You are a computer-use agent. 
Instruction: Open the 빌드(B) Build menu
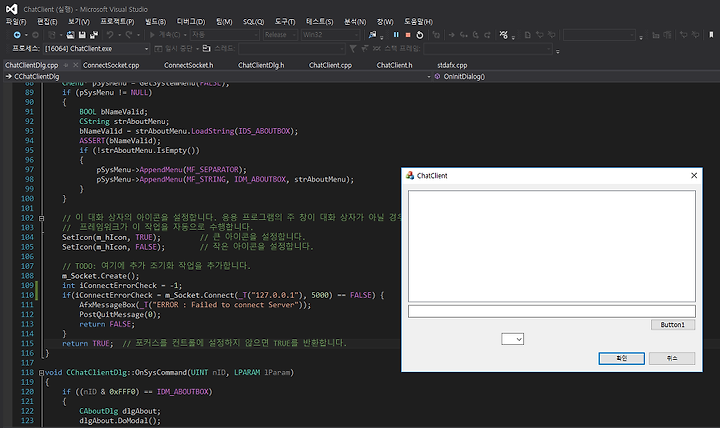click(155, 22)
